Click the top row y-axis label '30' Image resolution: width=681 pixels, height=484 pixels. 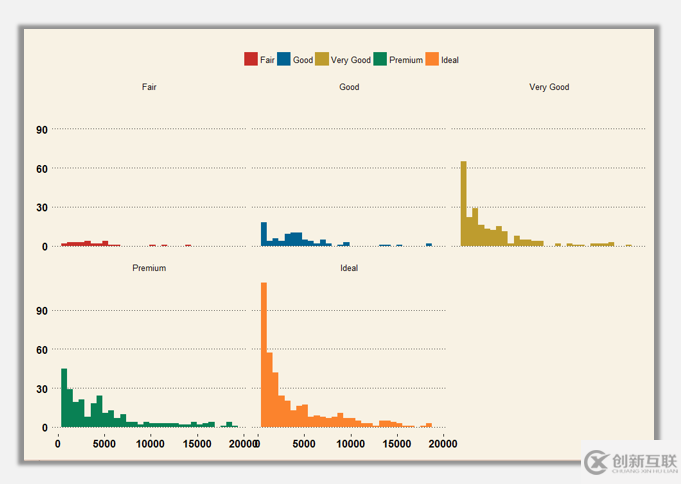42,208
